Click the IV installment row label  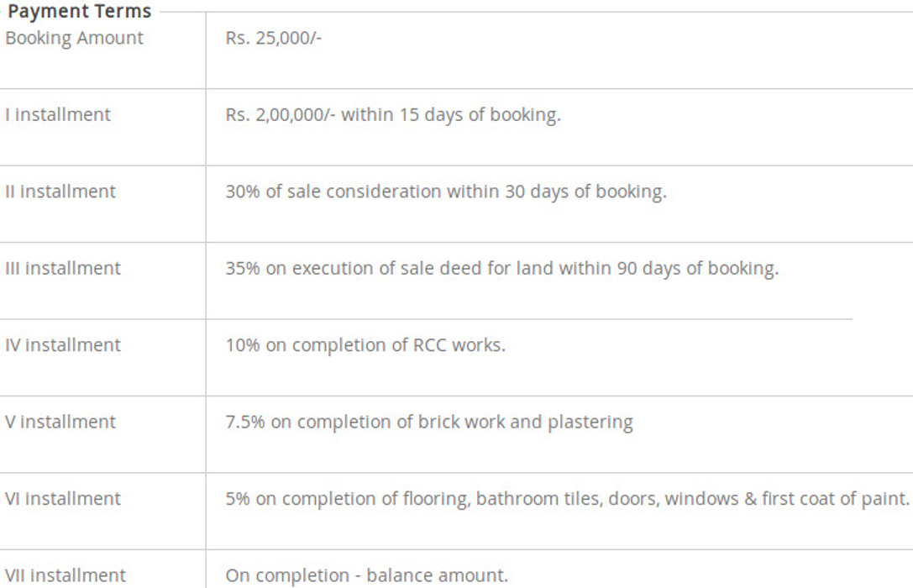(63, 345)
